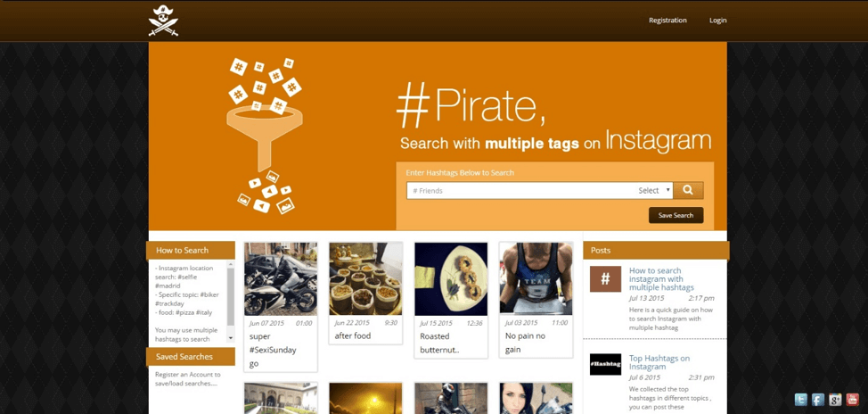
Task: Open the Login page
Action: click(x=718, y=21)
